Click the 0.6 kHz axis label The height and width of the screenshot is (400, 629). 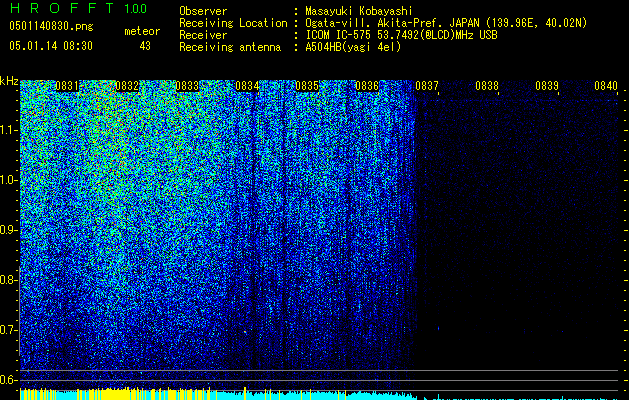tap(9, 380)
